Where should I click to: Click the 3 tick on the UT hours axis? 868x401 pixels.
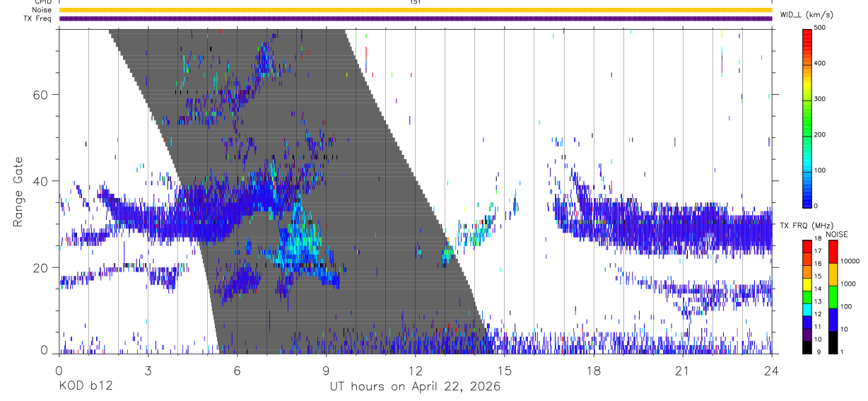coord(148,371)
